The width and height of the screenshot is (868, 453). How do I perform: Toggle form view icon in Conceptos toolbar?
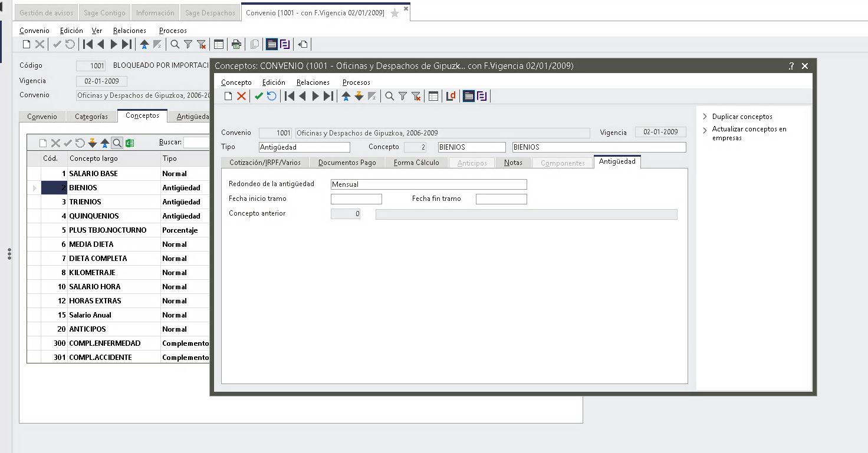coord(469,96)
